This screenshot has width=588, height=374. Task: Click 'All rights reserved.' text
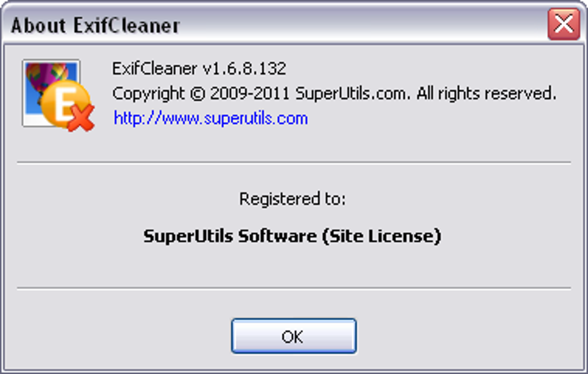(x=487, y=93)
